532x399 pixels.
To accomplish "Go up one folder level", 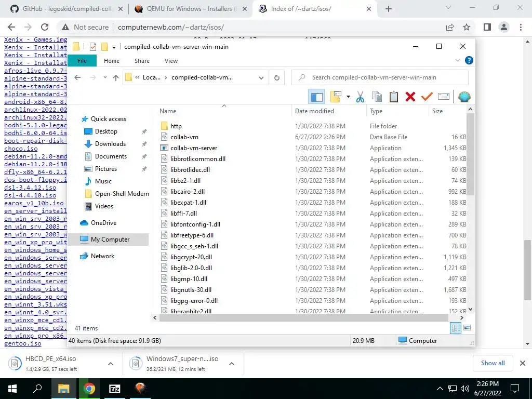I will 116,78.
